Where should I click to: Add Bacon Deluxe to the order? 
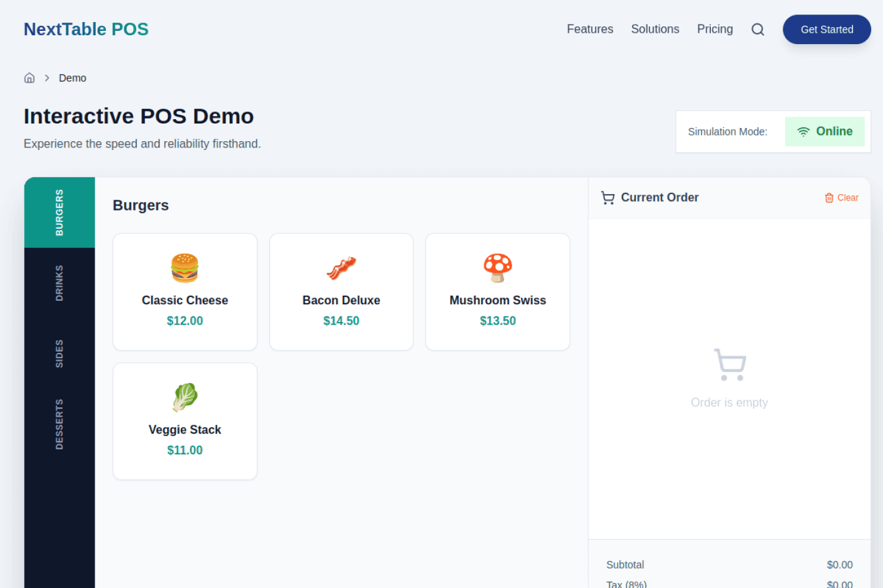(x=341, y=292)
